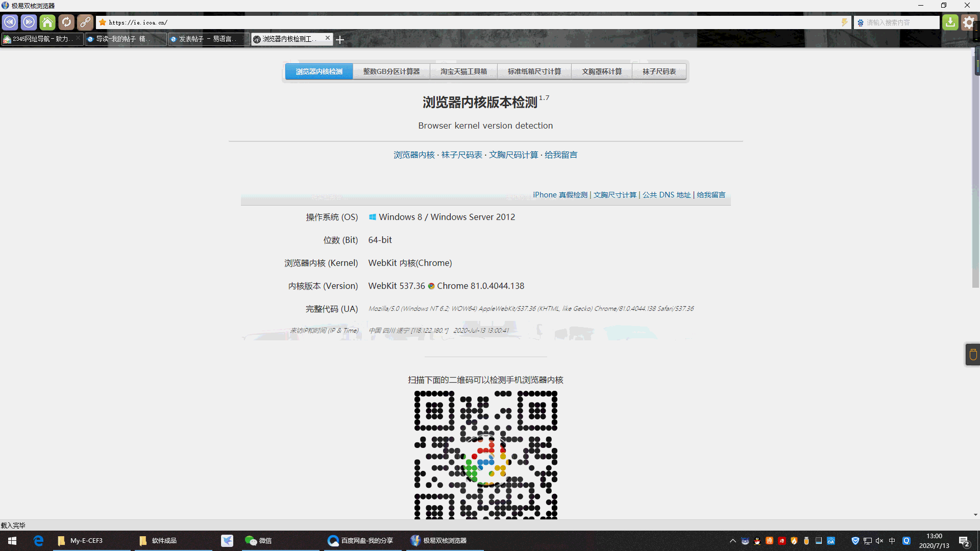
Task: Click the browser forward navigation icon
Action: click(29, 22)
